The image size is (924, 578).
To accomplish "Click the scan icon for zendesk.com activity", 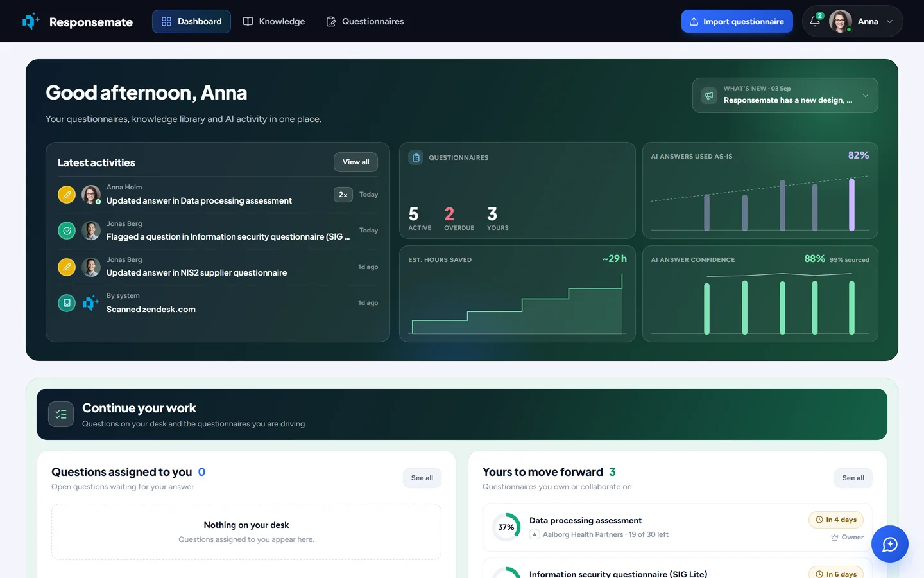I will click(x=67, y=302).
